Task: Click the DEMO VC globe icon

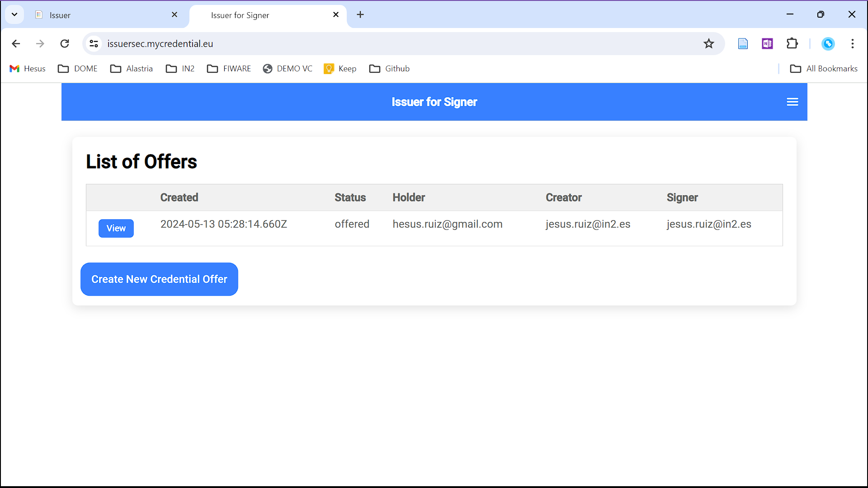Action: [267, 69]
